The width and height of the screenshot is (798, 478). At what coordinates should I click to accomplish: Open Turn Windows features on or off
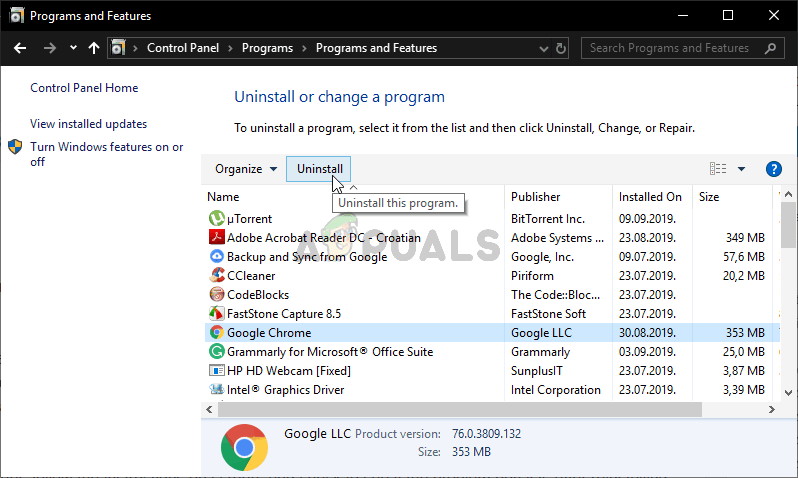coord(106,154)
